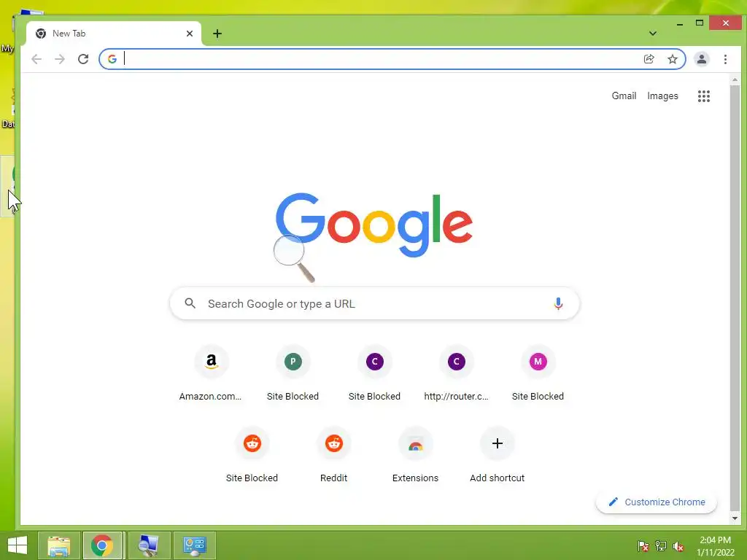
Task: Open File Explorer from the taskbar
Action: [x=59, y=545]
